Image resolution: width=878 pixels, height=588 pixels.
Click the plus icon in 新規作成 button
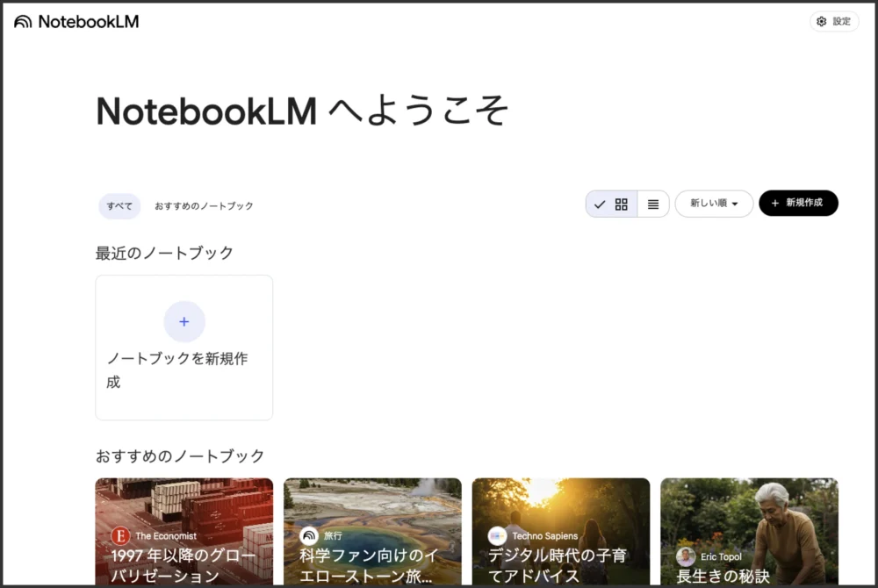coord(774,204)
